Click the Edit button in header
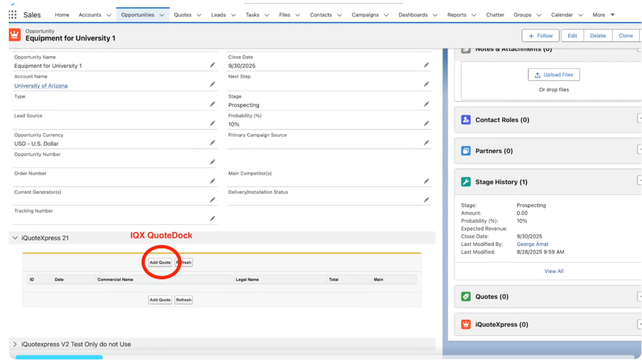 click(572, 36)
